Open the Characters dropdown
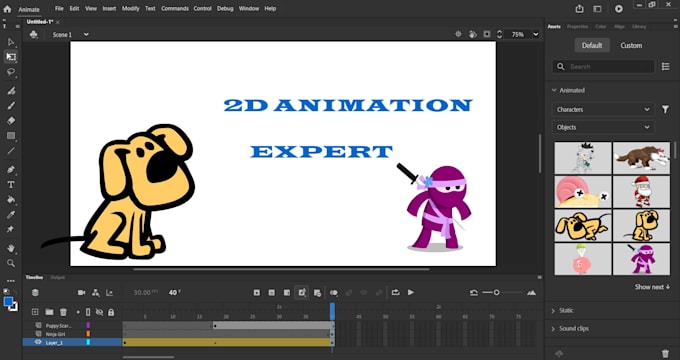Screen dimensions: 680x360 (x=602, y=109)
